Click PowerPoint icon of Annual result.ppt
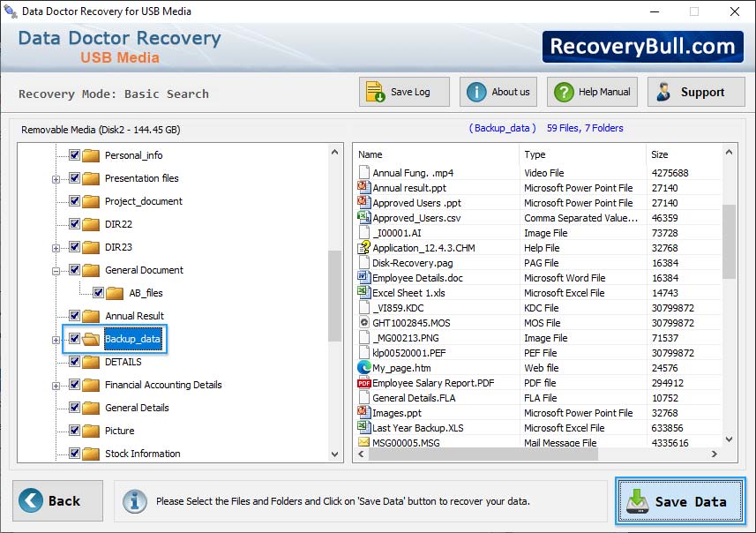 (x=363, y=187)
